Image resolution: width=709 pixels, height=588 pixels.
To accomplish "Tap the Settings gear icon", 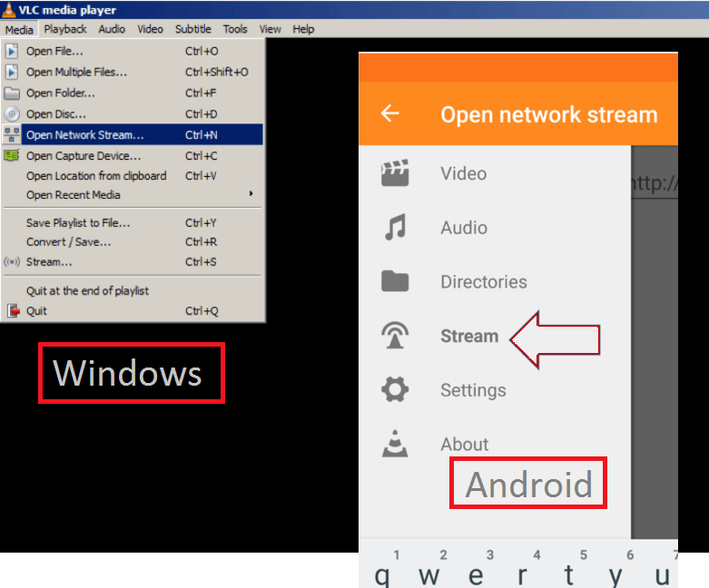I will pos(395,389).
